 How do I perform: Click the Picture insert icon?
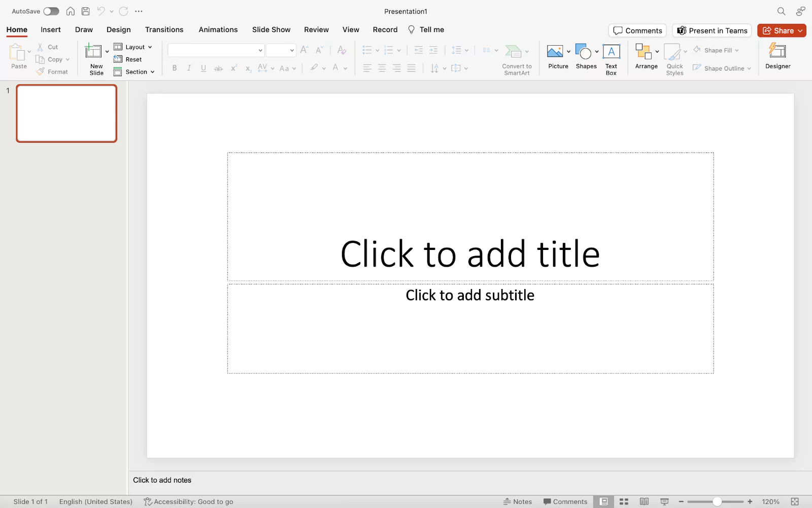pyautogui.click(x=555, y=51)
